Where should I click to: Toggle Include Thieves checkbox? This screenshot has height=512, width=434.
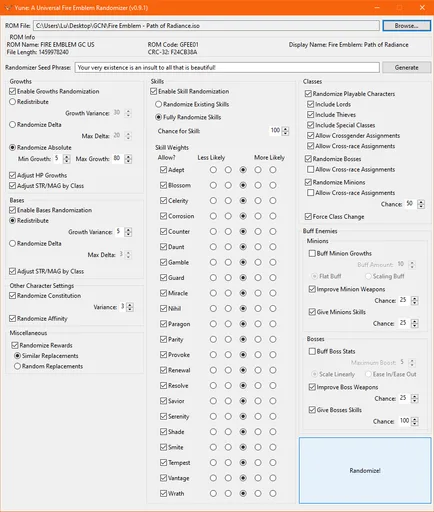point(311,115)
